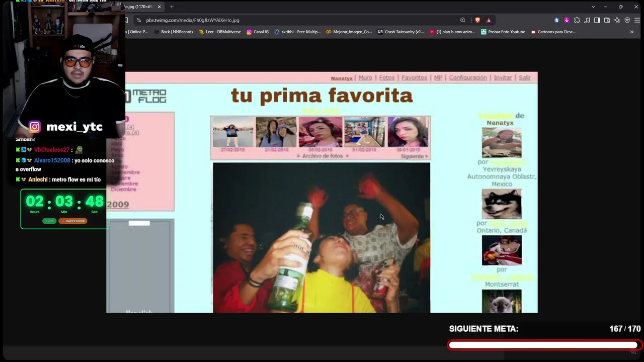Open the thumbnail dated 27/02/2010

click(x=232, y=132)
